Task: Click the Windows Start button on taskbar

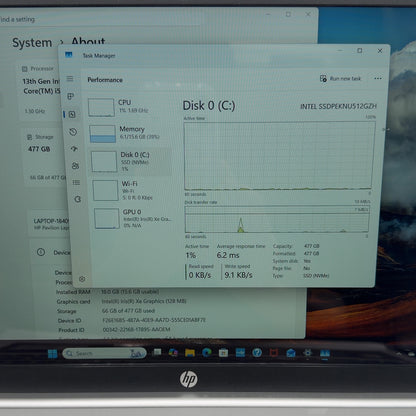Action: point(52,354)
